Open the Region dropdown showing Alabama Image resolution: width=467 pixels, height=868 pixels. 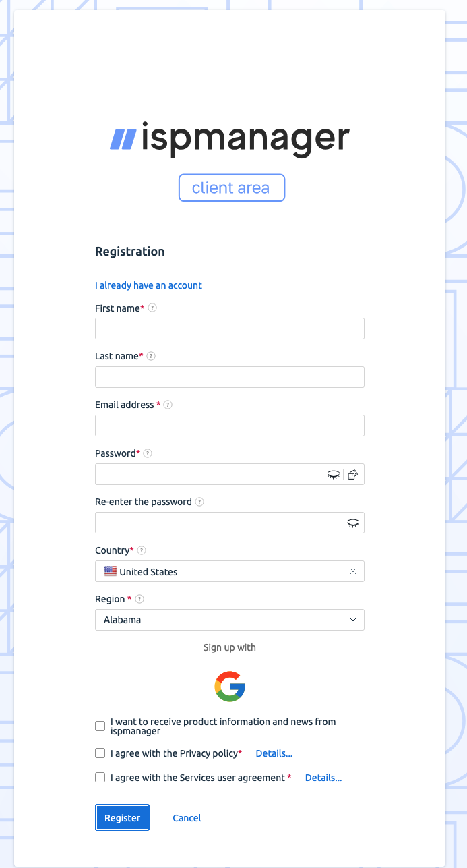[229, 620]
